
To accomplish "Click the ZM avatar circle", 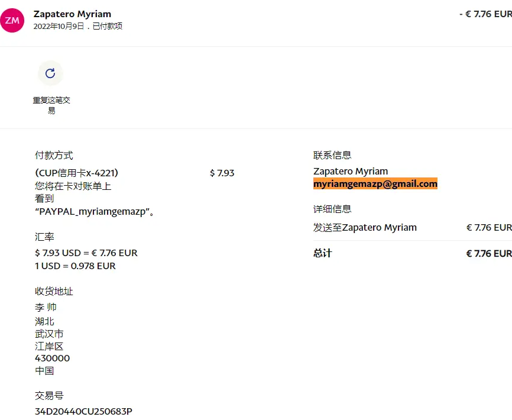I will coord(12,20).
